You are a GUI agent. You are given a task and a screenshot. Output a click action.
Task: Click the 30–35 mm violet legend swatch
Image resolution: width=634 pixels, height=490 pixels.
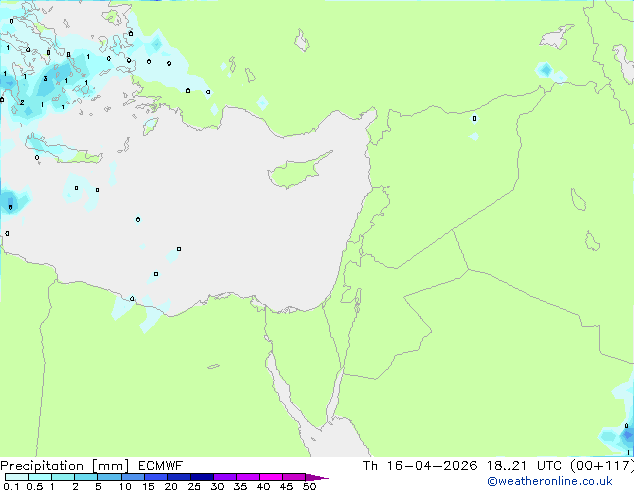(224, 477)
